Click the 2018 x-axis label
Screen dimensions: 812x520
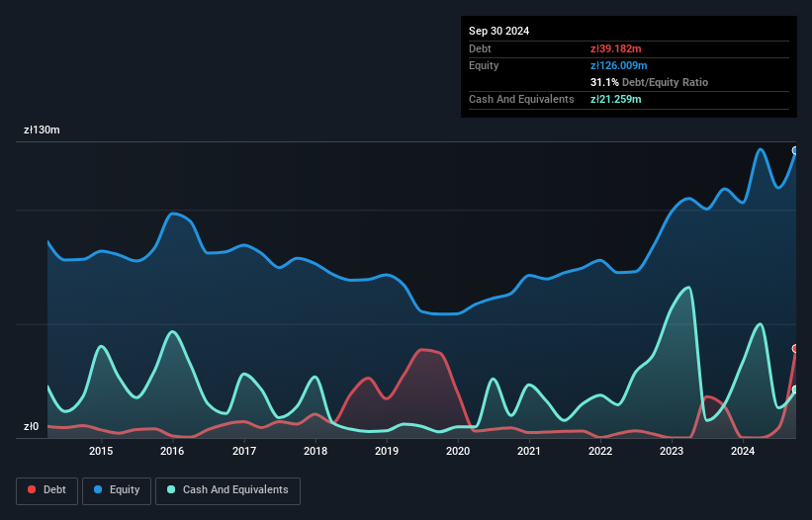(316, 451)
